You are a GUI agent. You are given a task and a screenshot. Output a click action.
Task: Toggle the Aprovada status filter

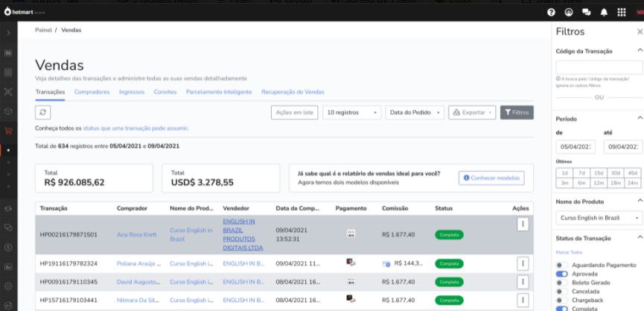click(x=562, y=273)
